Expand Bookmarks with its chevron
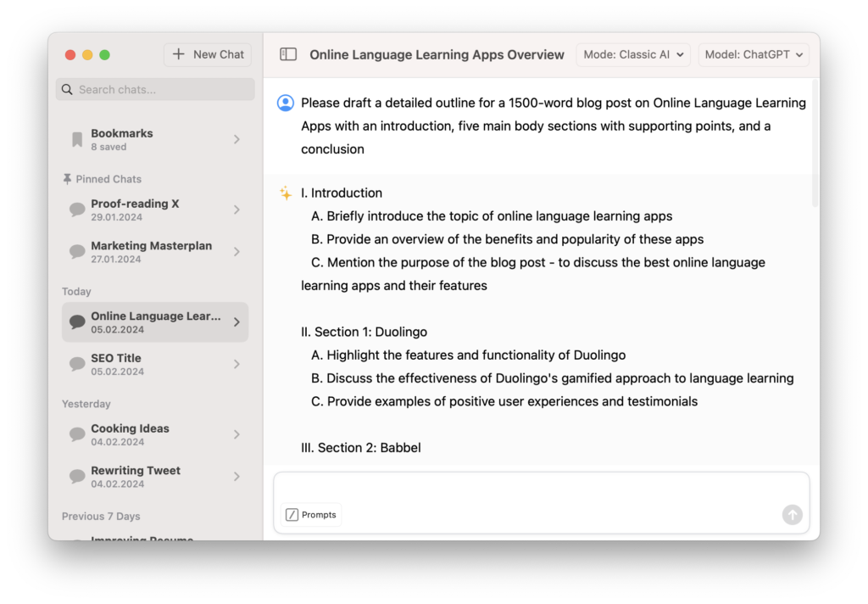The height and width of the screenshot is (604, 868). coord(237,139)
